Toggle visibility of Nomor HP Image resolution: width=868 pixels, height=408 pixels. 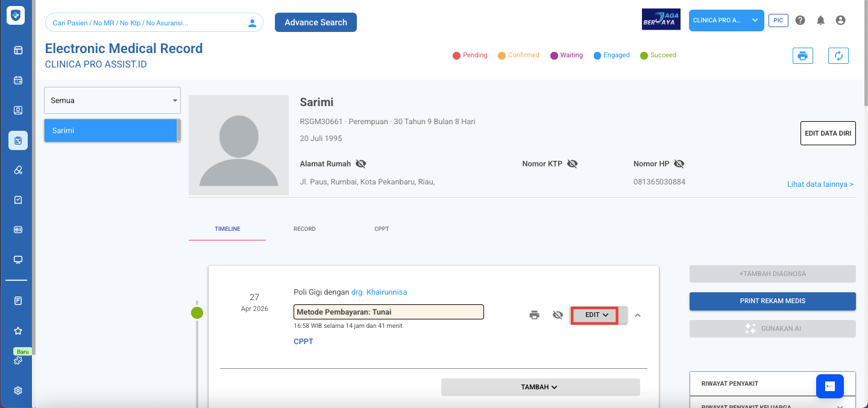click(x=679, y=164)
